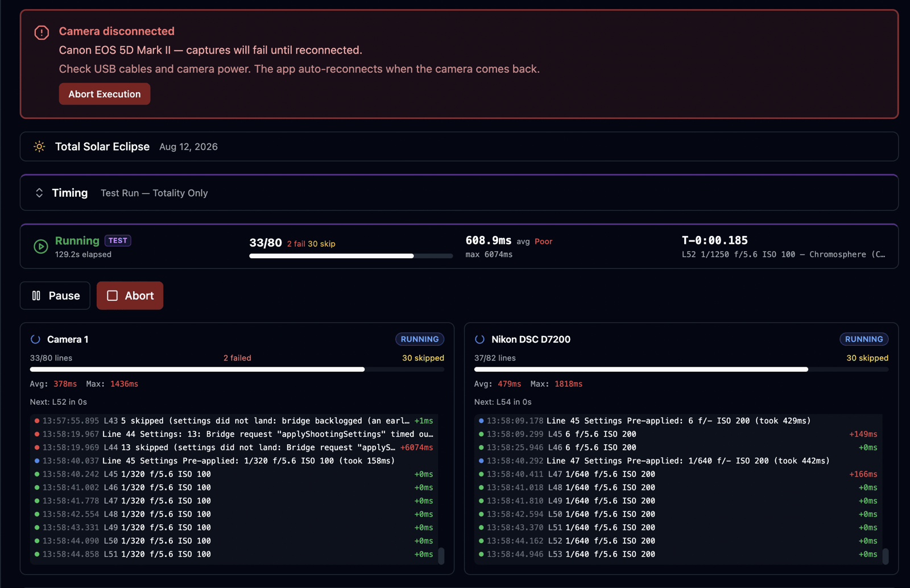Viewport: 910px width, 588px height.
Task: Click the L52 Chromosphere next-shot summary
Action: click(784, 255)
